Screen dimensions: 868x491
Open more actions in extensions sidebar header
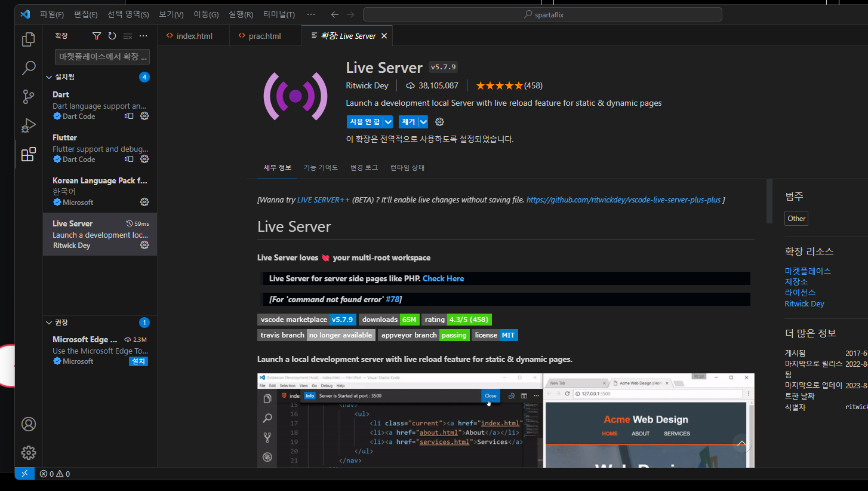[143, 36]
